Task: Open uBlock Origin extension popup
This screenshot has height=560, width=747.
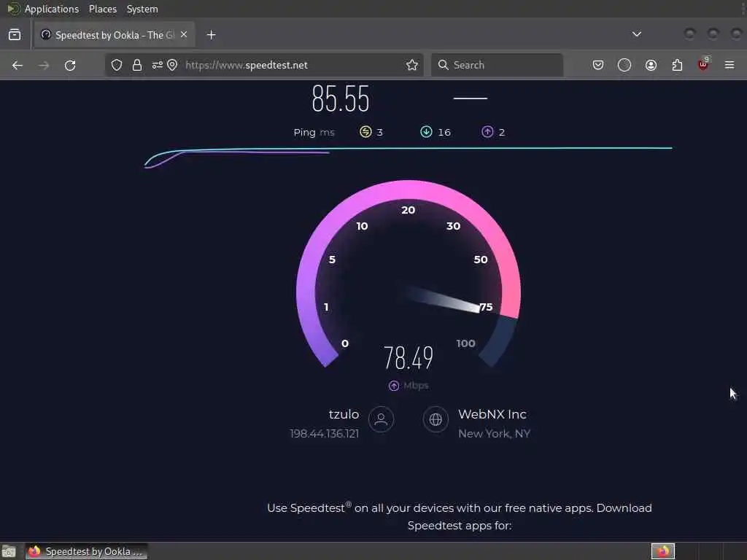Action: click(x=703, y=64)
